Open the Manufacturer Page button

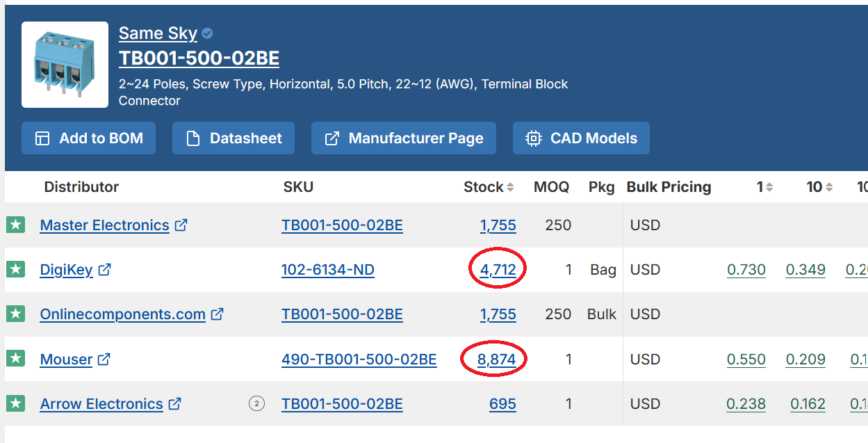pos(404,138)
